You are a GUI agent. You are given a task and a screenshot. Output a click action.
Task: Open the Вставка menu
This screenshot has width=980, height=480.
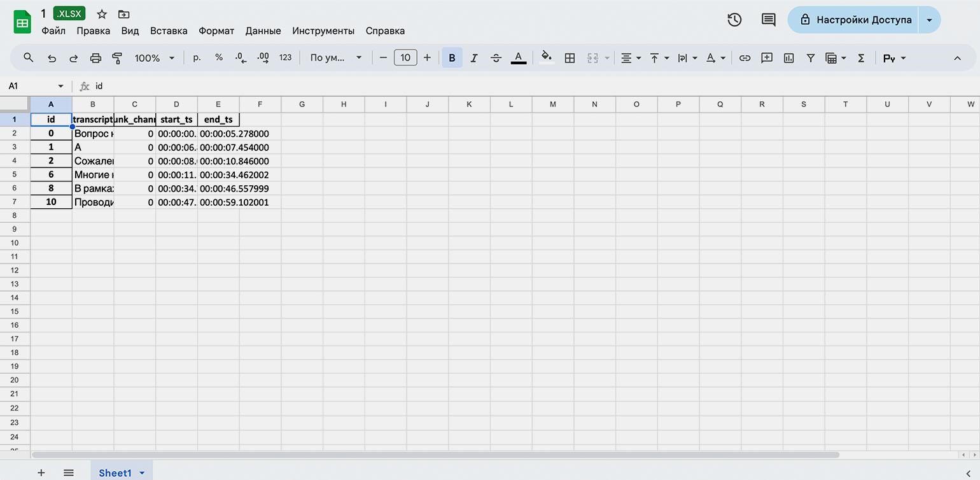point(169,31)
